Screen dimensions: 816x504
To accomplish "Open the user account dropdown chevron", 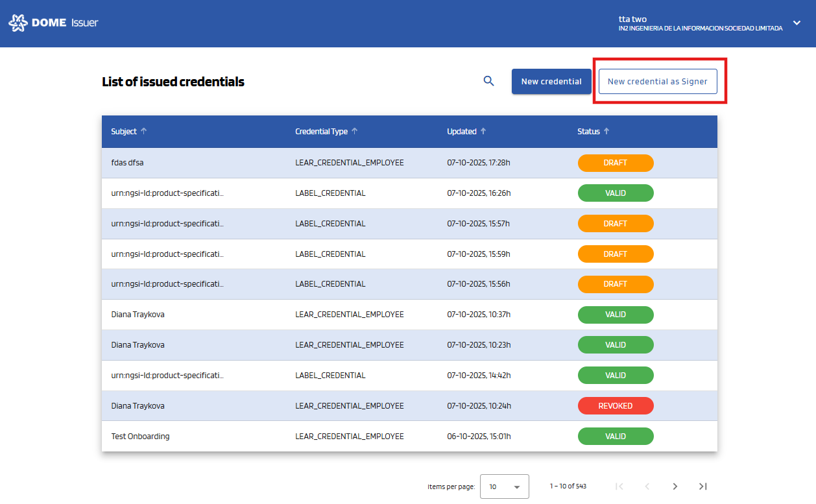I will point(797,23).
